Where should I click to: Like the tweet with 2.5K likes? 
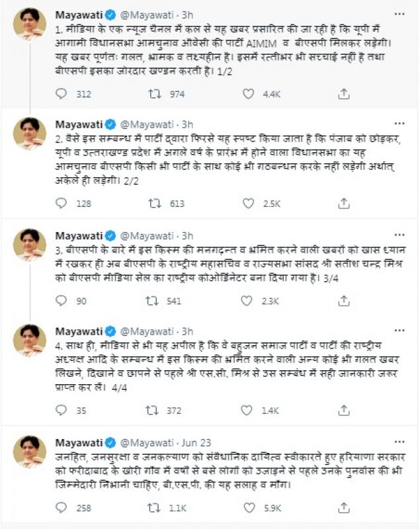coord(248,204)
